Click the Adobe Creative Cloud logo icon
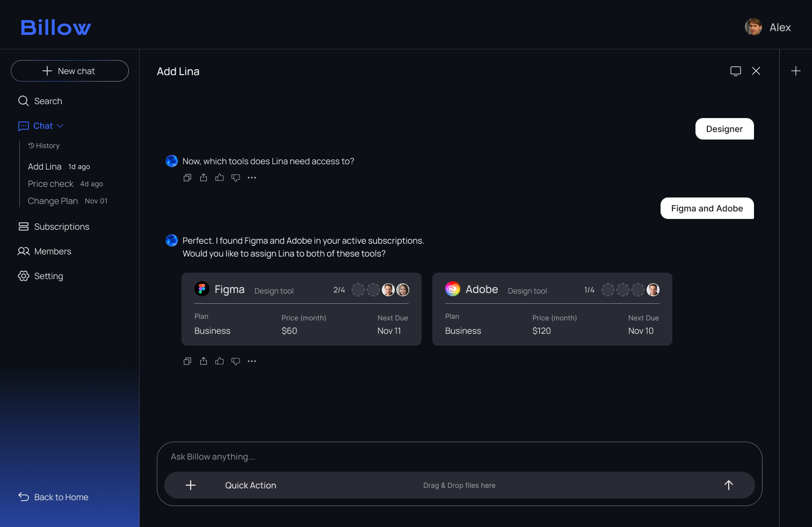The width and height of the screenshot is (812, 527). click(x=453, y=289)
